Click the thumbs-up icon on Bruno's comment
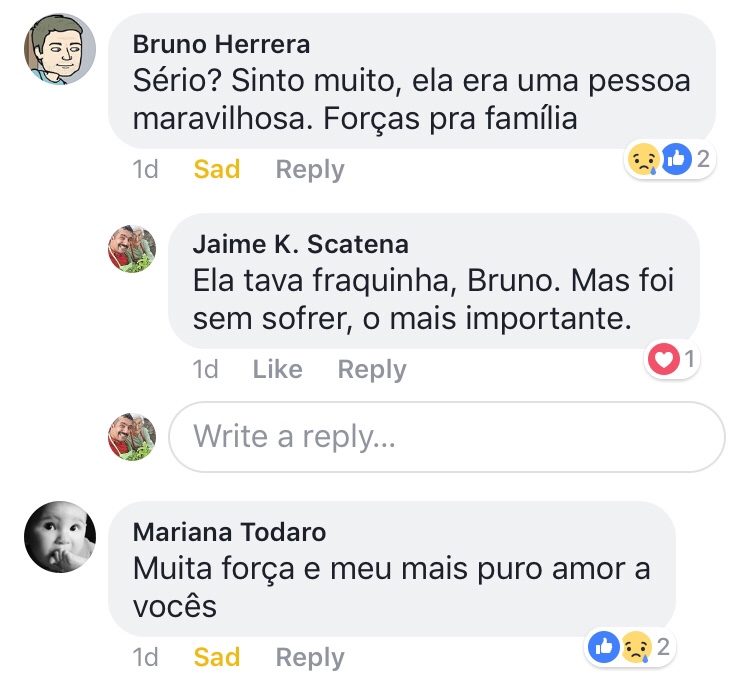 pyautogui.click(x=676, y=159)
